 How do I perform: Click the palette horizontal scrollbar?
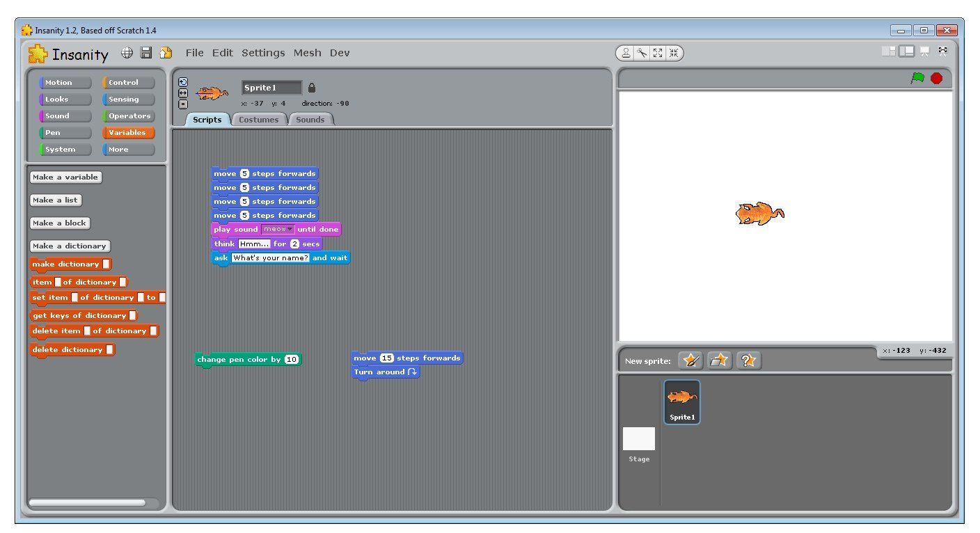[87, 502]
